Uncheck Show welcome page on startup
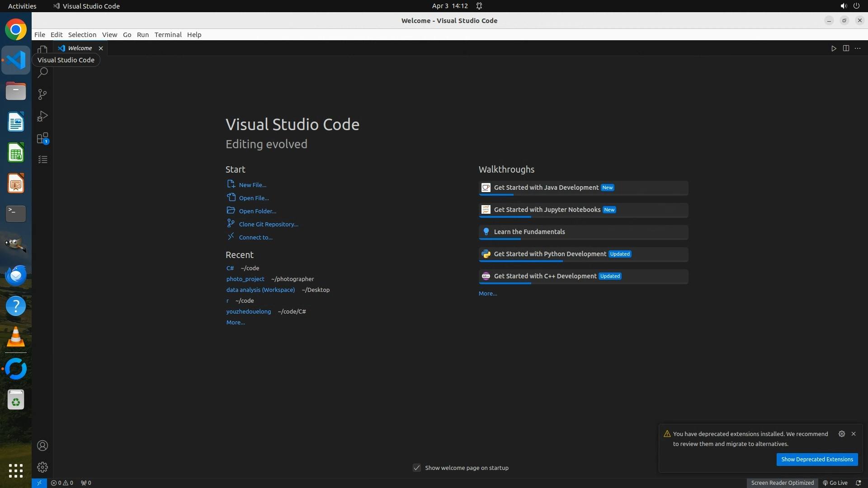The image size is (868, 488). (417, 468)
